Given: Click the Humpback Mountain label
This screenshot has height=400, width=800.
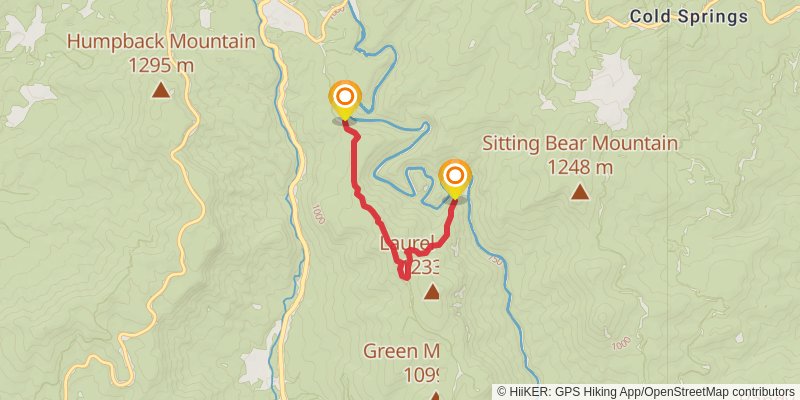Looking at the screenshot, I should pos(161,41).
